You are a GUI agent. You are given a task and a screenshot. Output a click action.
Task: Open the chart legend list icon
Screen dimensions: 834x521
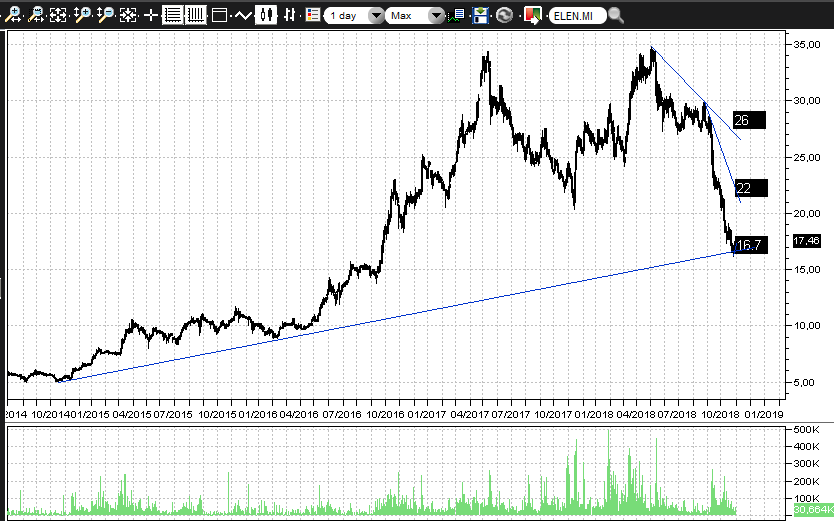(313, 15)
